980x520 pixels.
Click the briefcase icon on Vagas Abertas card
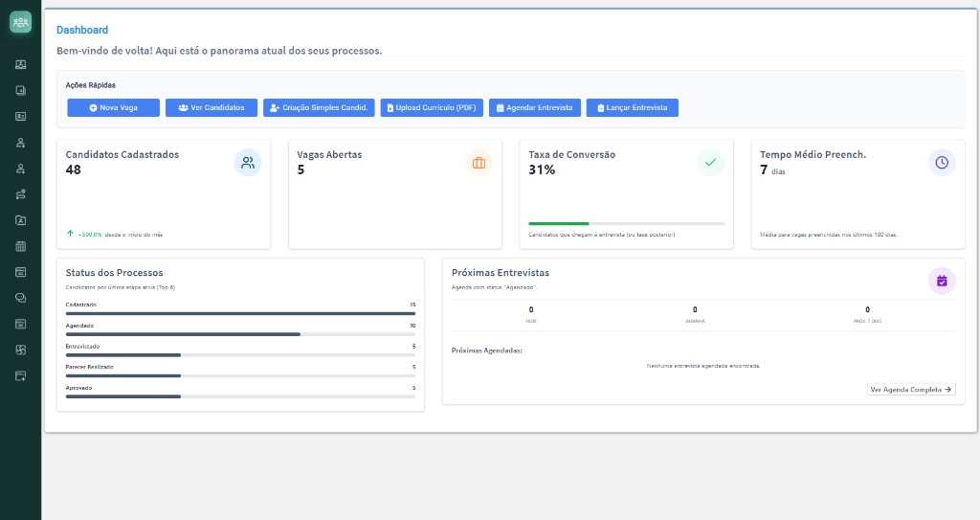click(x=479, y=163)
